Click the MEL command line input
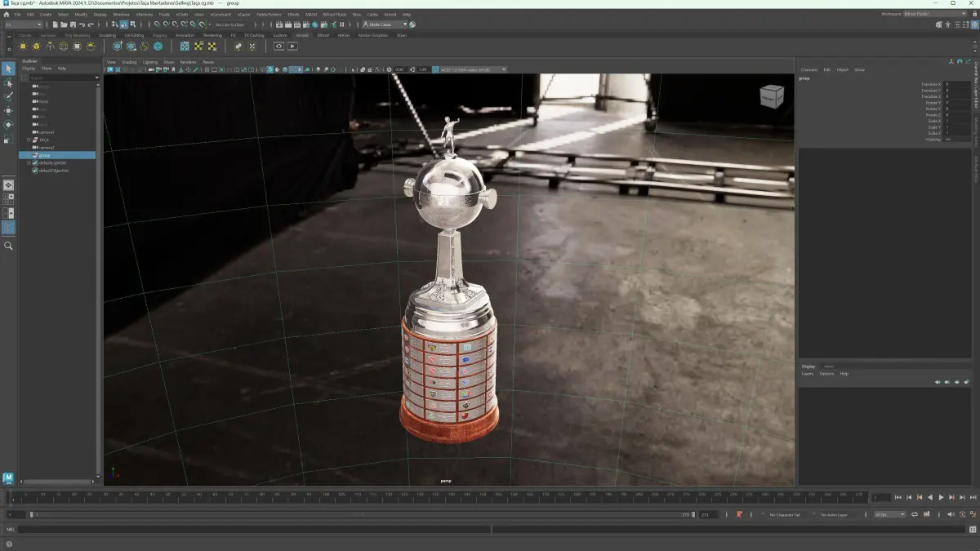 pos(253,529)
